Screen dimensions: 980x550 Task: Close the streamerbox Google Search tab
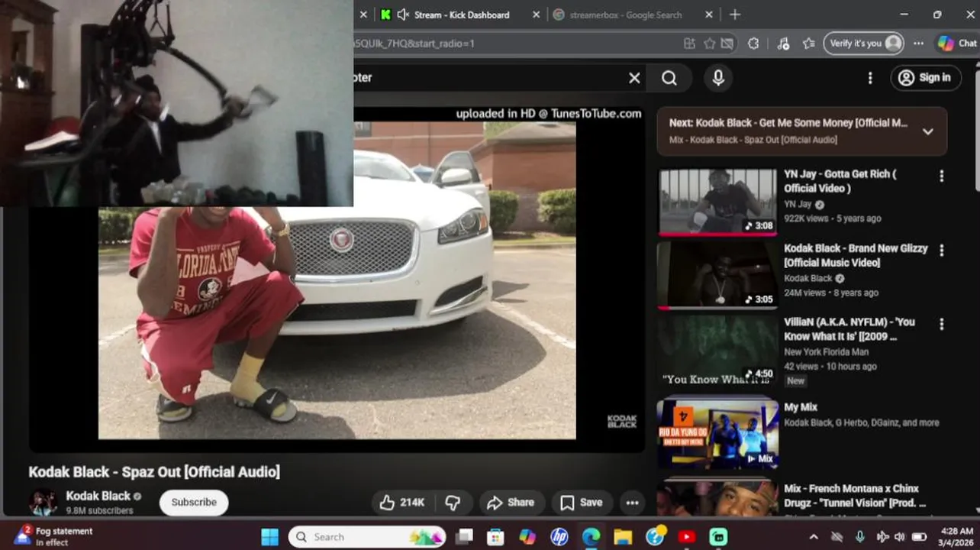pyautogui.click(x=709, y=15)
